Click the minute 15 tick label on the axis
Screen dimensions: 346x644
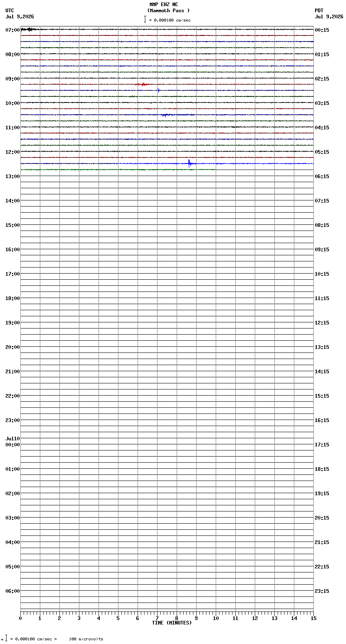pyautogui.click(x=313, y=618)
